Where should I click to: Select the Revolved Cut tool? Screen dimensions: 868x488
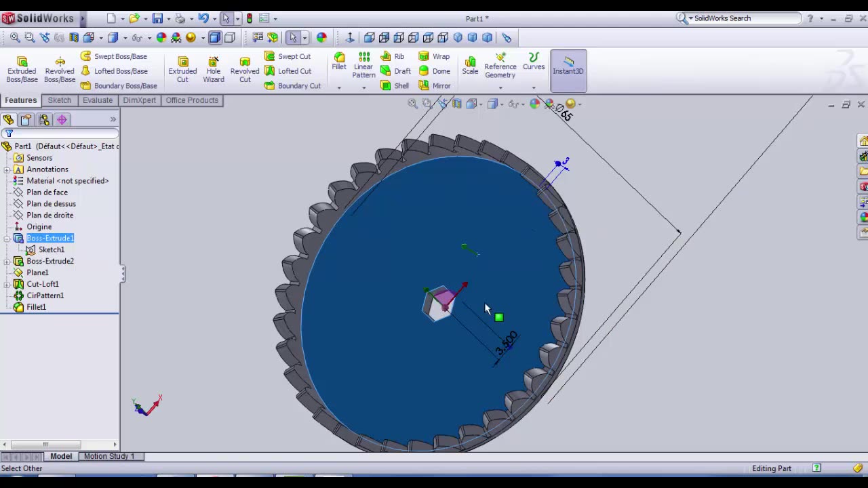pyautogui.click(x=245, y=70)
